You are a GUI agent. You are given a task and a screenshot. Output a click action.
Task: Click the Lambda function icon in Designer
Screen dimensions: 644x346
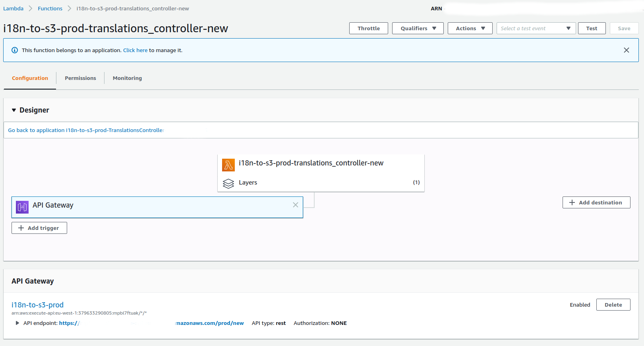coord(228,165)
